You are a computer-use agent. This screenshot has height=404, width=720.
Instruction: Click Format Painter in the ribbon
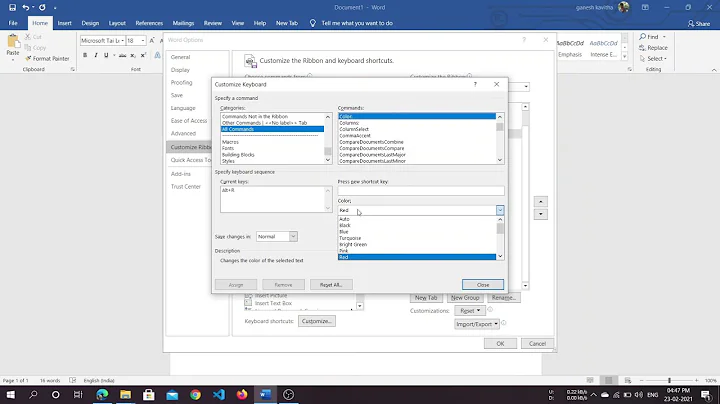pyautogui.click(x=47, y=58)
